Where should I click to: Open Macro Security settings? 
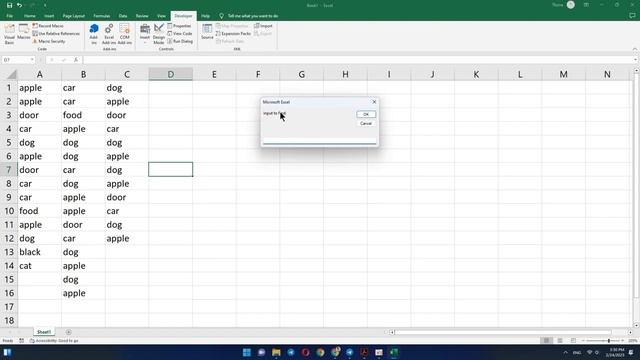[49, 41]
